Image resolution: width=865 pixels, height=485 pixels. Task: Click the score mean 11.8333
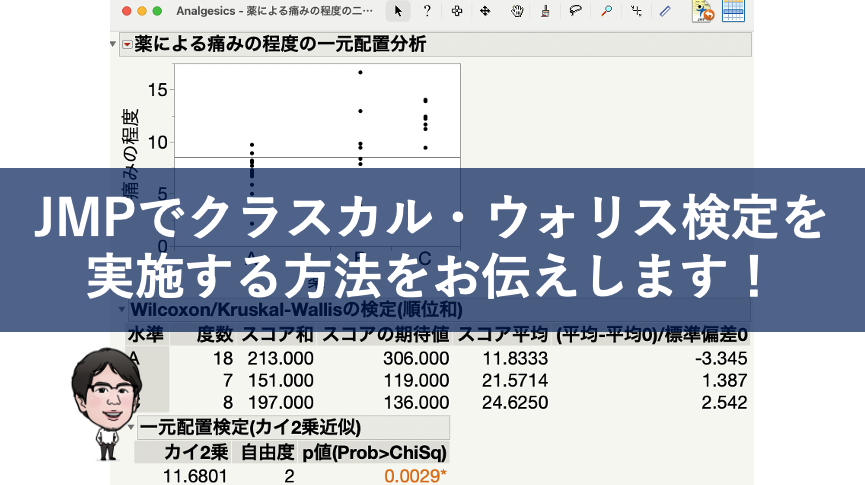tap(515, 359)
